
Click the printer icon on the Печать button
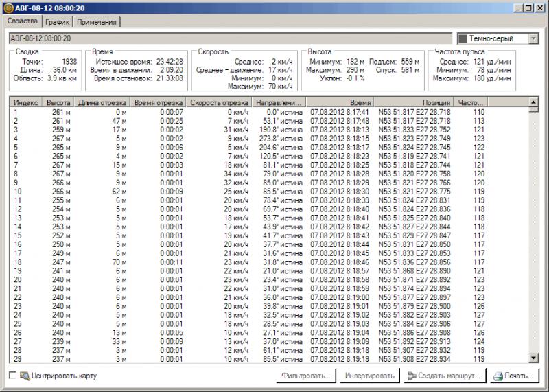click(498, 376)
